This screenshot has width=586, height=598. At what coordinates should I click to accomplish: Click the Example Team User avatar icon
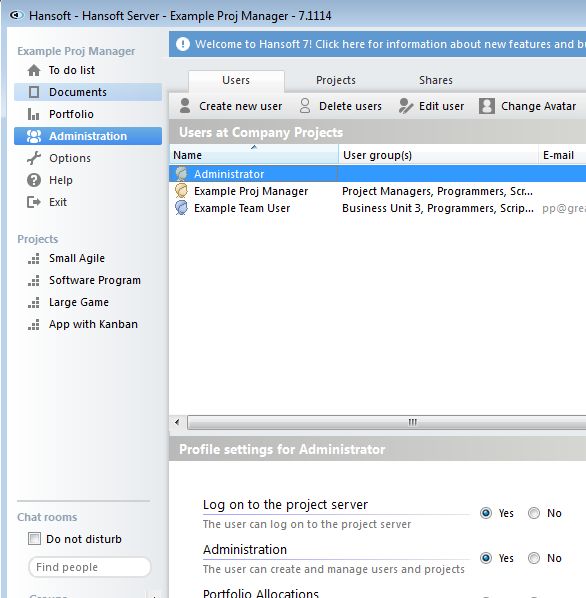[181, 208]
